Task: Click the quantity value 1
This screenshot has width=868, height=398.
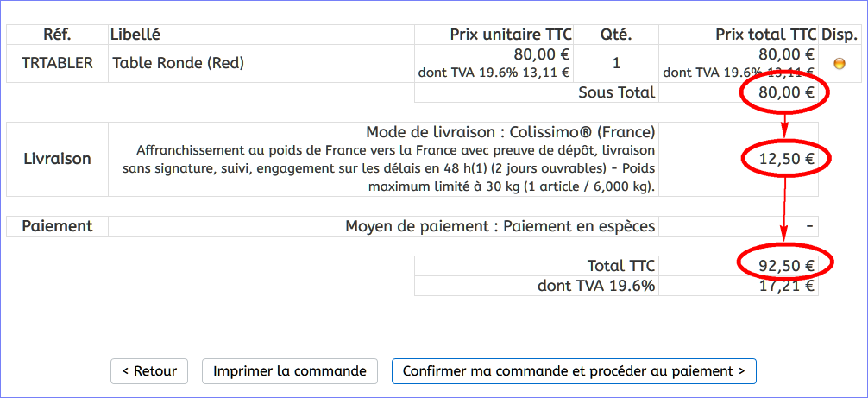Action: 615,63
